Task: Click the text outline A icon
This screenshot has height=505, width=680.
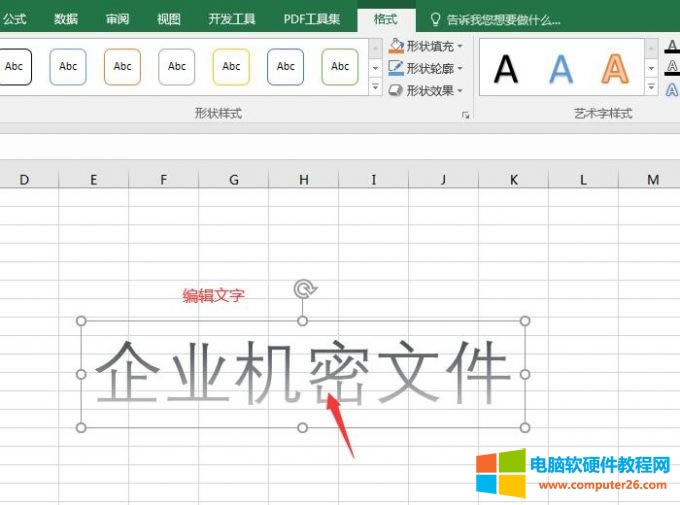Action: point(672,68)
